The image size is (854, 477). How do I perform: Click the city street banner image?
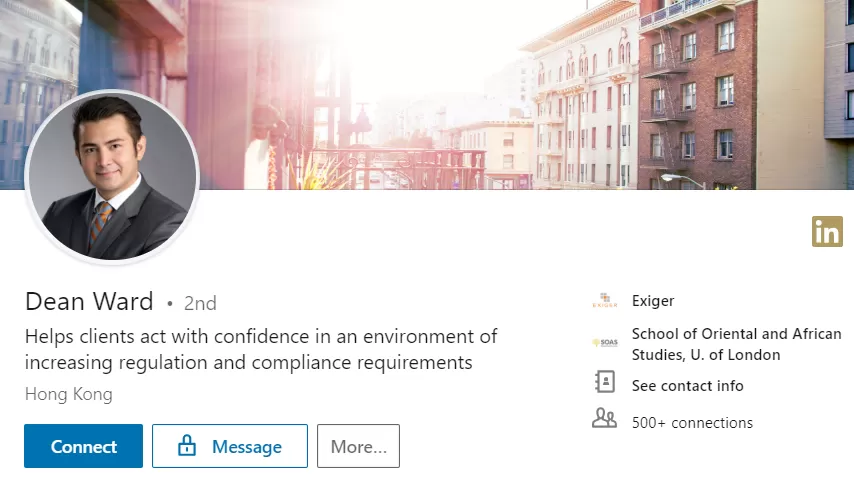427,95
